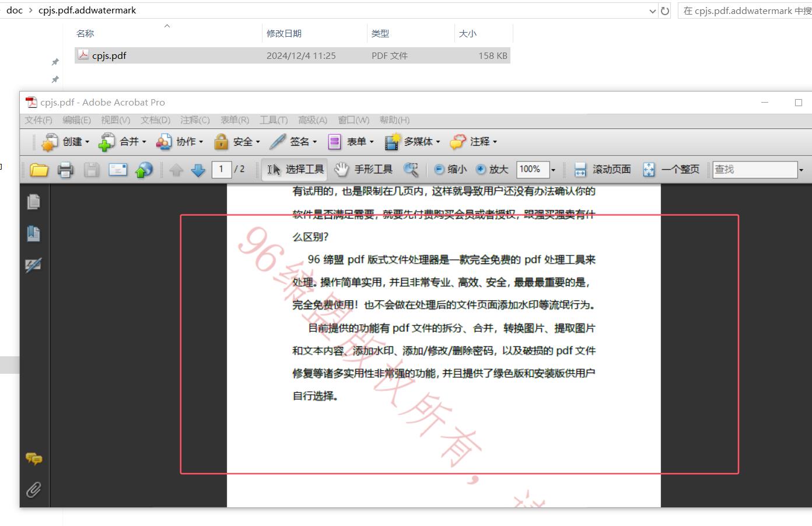Sort by 类型 column in Explorer
Viewport: 812px width, 526px height.
pyautogui.click(x=380, y=34)
